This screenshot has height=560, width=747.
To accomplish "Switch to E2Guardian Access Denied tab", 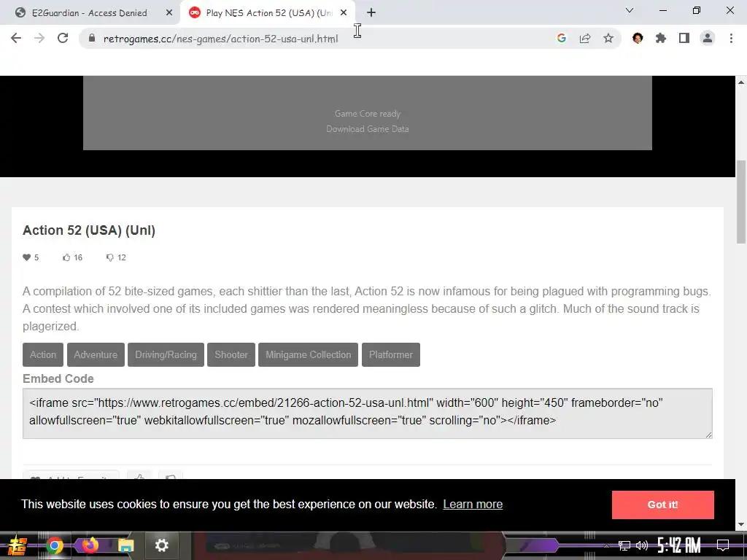I will [x=90, y=13].
